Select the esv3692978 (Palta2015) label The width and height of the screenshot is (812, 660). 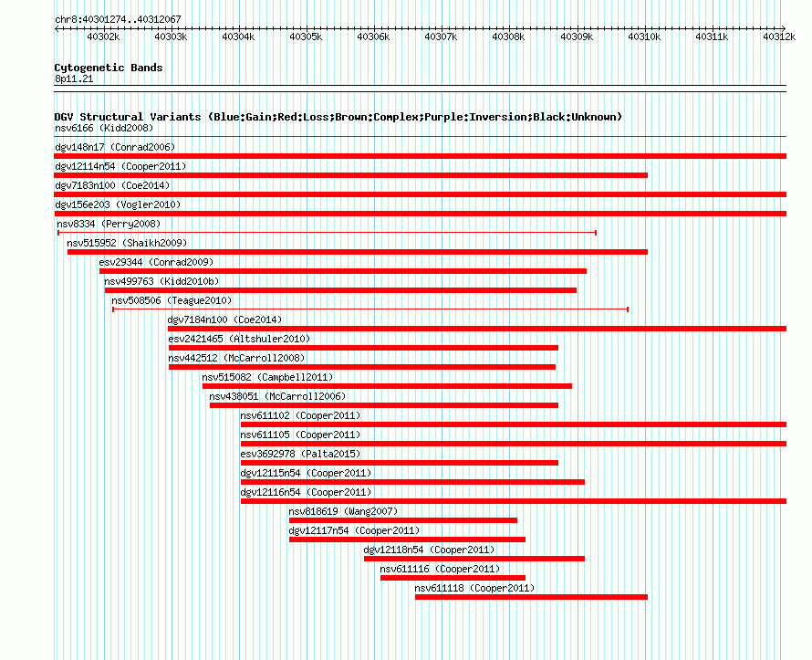[300, 454]
